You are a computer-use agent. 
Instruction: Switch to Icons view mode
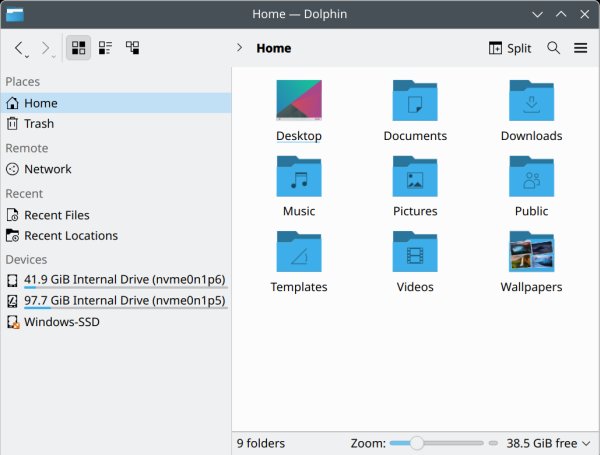78,48
